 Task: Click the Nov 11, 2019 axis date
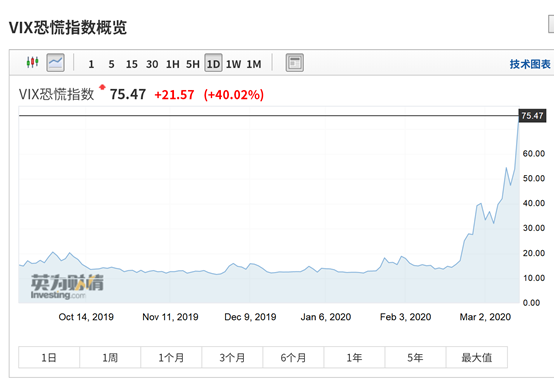point(170,317)
